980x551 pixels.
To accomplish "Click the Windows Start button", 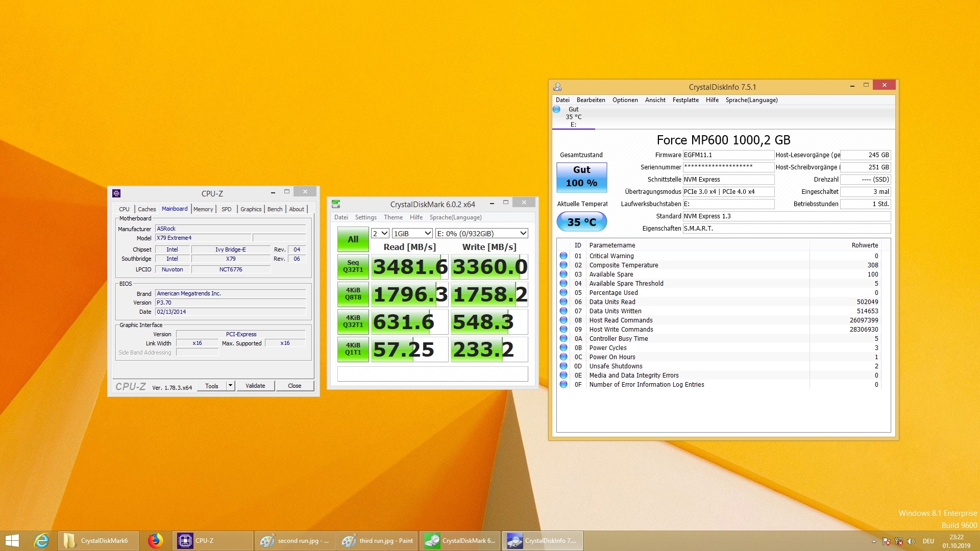I will 12,541.
